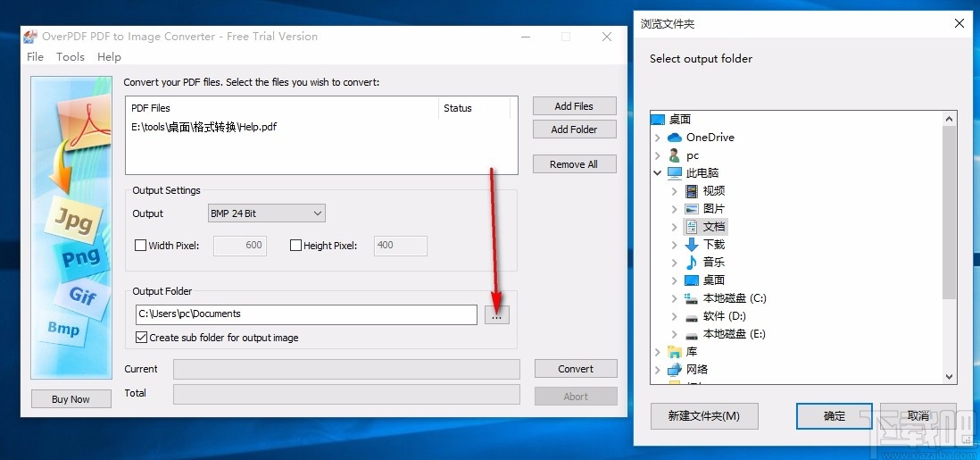
Task: Open the Output format BMP 24 Bit dropdown
Action: 266,213
